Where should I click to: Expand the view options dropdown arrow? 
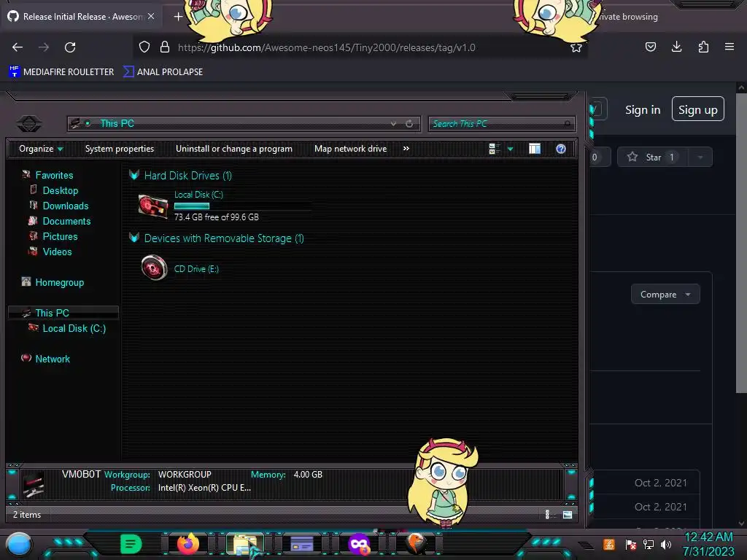510,149
